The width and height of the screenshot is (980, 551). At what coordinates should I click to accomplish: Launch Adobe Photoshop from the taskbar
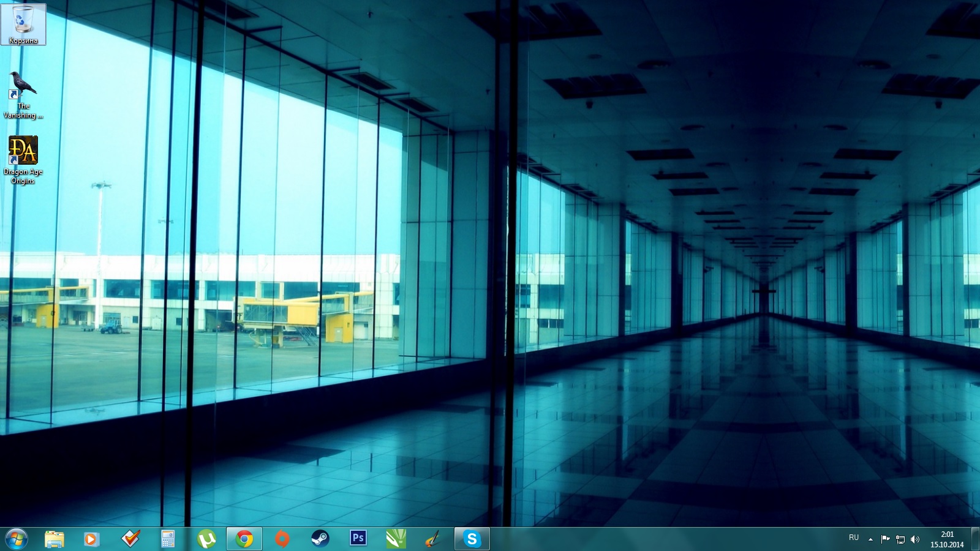(358, 539)
